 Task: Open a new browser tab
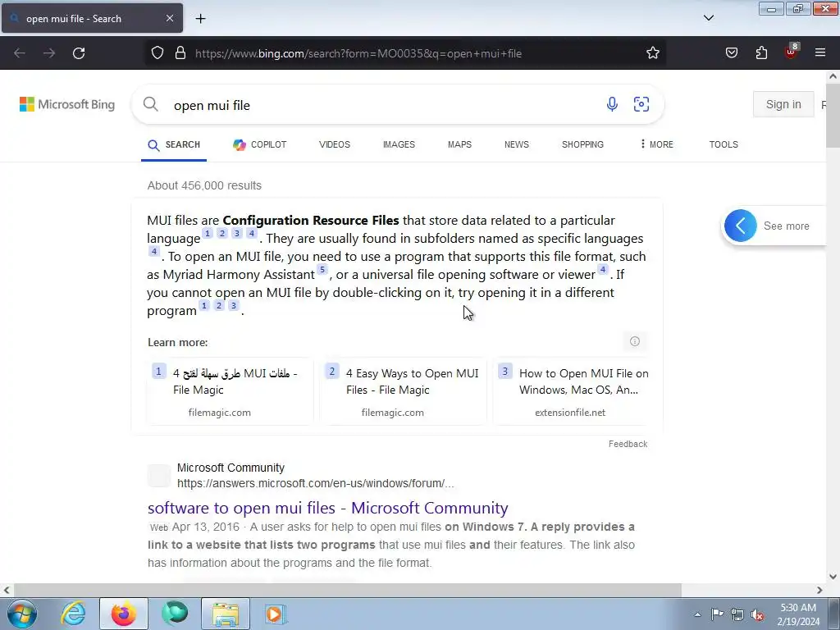pos(200,19)
